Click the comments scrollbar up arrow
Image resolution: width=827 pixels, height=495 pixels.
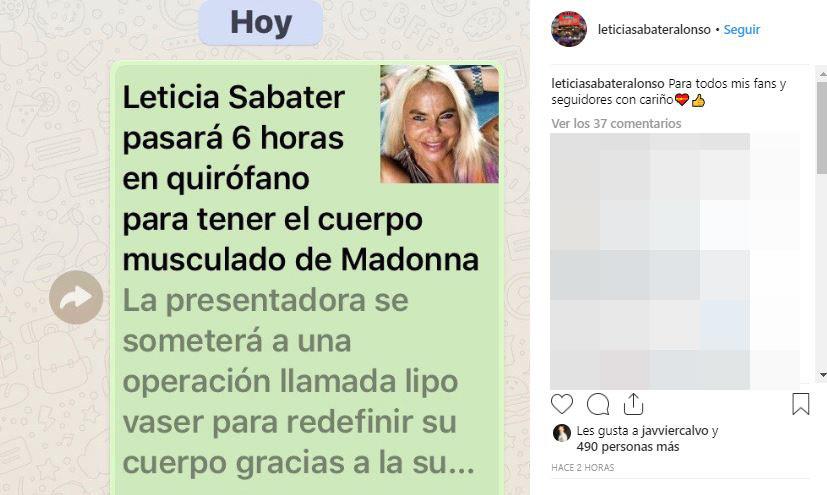click(x=823, y=74)
